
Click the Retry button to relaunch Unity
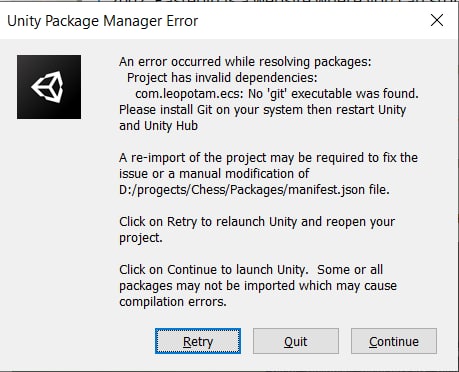198,341
